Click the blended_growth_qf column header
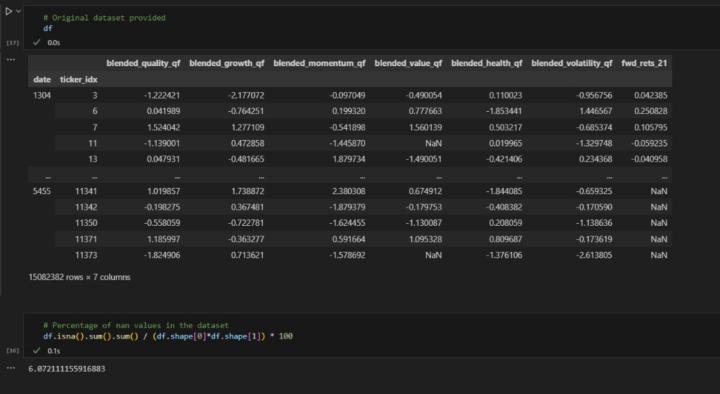Image resolution: width=720 pixels, height=394 pixels. (227, 63)
